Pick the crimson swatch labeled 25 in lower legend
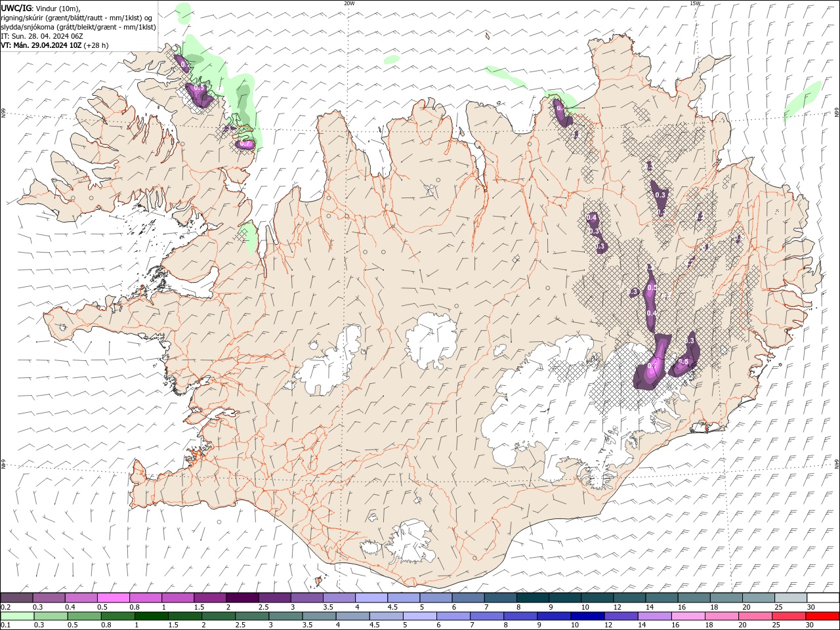 pos(787,616)
